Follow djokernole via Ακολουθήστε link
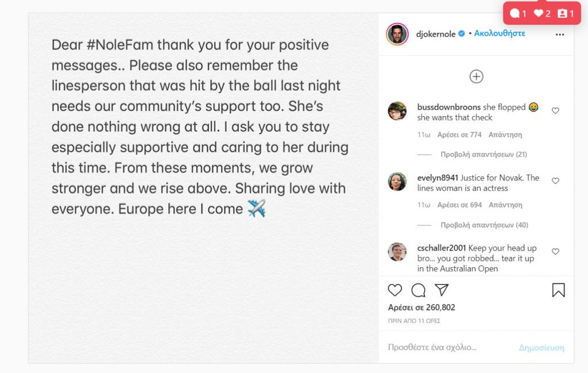 (x=500, y=33)
